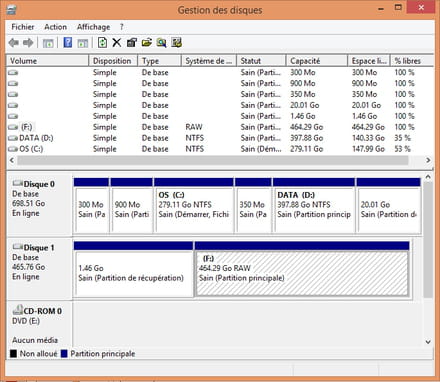Open the Action menu

pyautogui.click(x=56, y=27)
